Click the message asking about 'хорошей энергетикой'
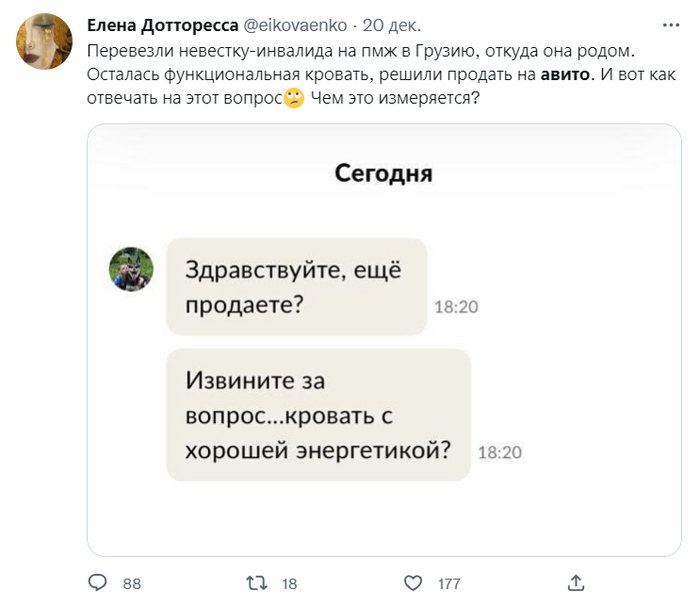Screen dimensions: 700x605 (x=318, y=414)
